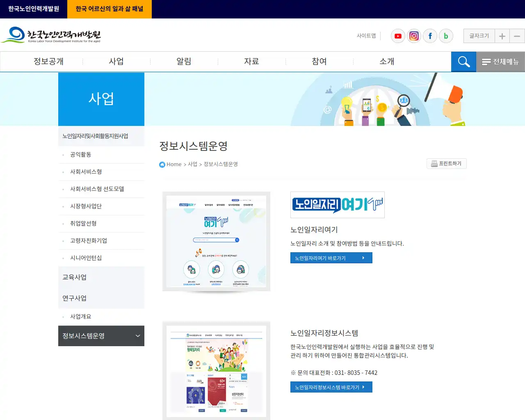The image size is (525, 420).
Task: Expand 정보시스템운영 sidebar chevron
Action: [x=138, y=336]
